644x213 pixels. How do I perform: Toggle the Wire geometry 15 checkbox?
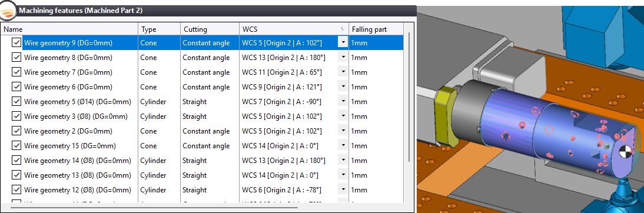[16, 146]
